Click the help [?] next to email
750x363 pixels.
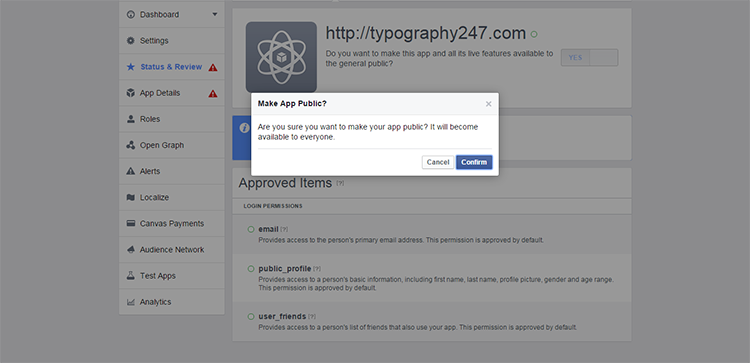click(x=284, y=230)
